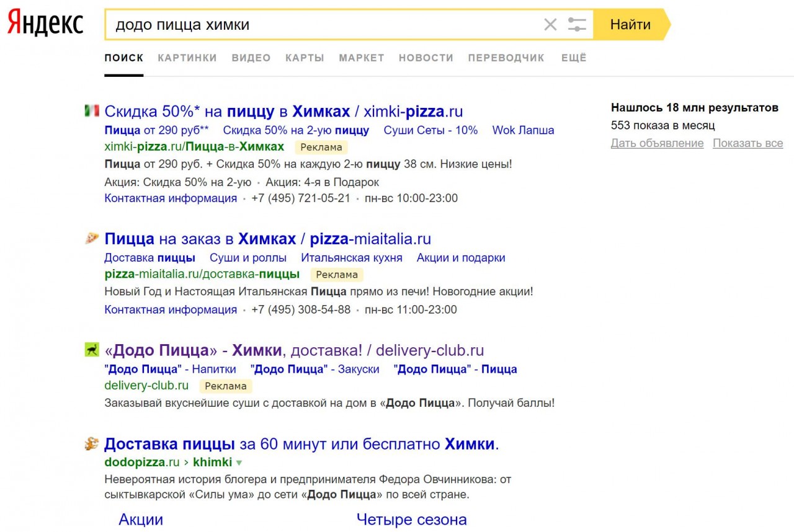
Task: Click pizza slice favicon of pizza-miaitalia result
Action: 92,238
